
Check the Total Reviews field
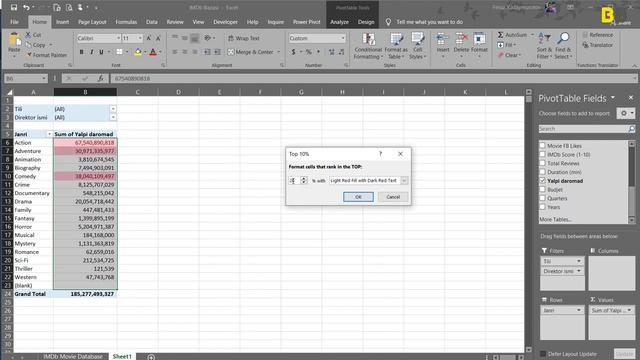542,163
